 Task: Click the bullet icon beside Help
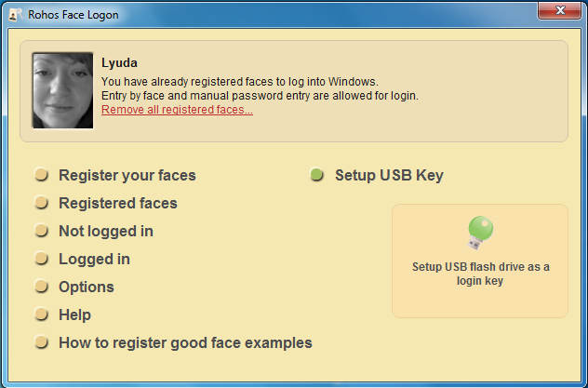click(41, 315)
